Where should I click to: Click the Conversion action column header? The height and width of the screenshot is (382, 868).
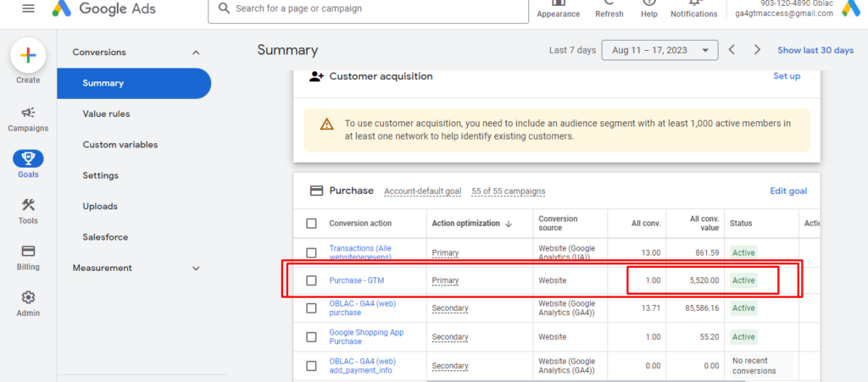tap(360, 224)
